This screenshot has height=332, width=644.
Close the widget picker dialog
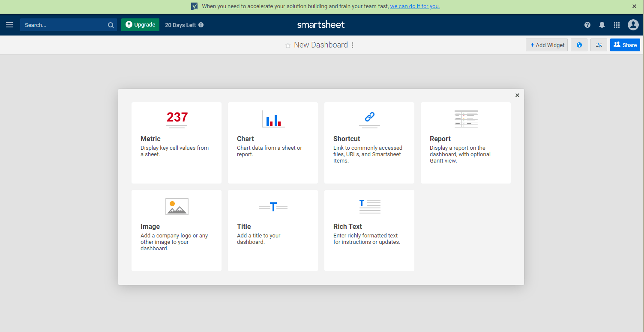tap(517, 95)
